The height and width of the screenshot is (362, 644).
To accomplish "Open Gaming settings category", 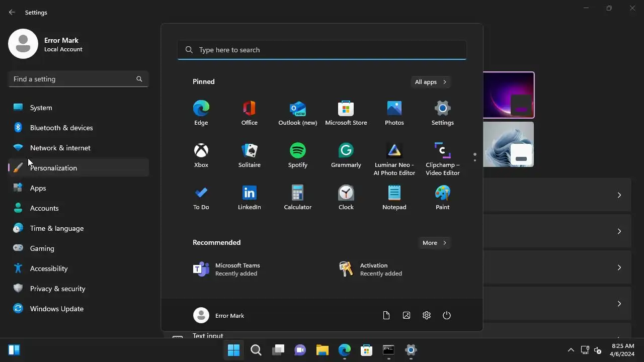I will point(78,248).
